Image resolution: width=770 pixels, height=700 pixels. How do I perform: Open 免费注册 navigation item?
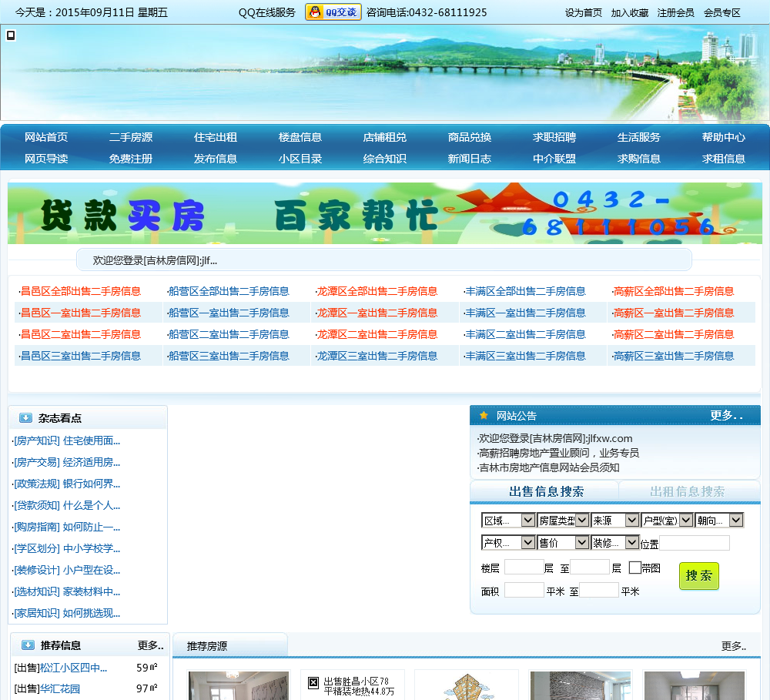131,159
